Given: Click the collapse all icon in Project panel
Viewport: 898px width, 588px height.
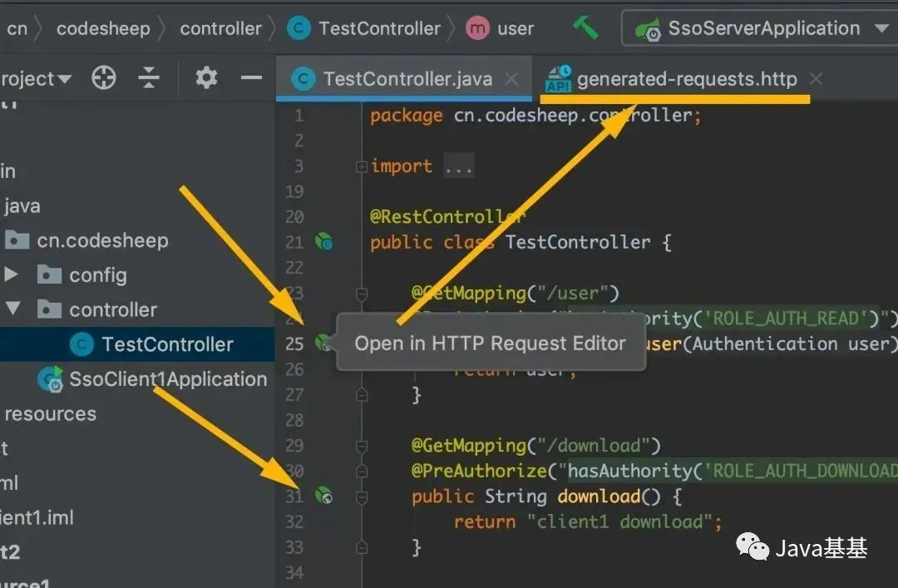Looking at the screenshot, I should 149,77.
